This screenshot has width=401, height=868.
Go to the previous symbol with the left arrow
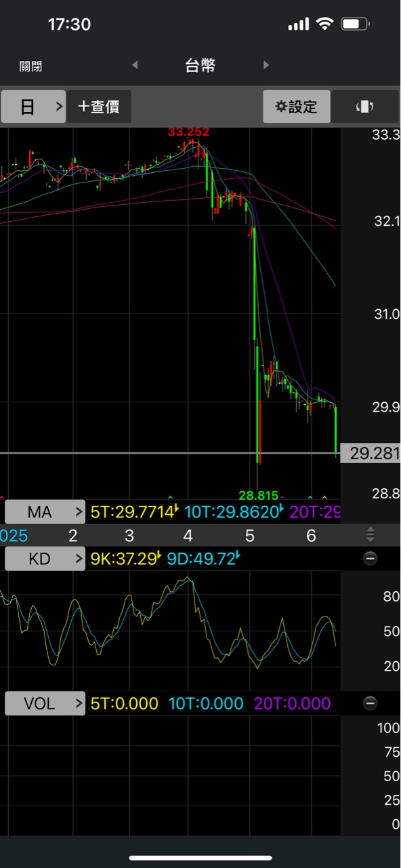(x=134, y=65)
